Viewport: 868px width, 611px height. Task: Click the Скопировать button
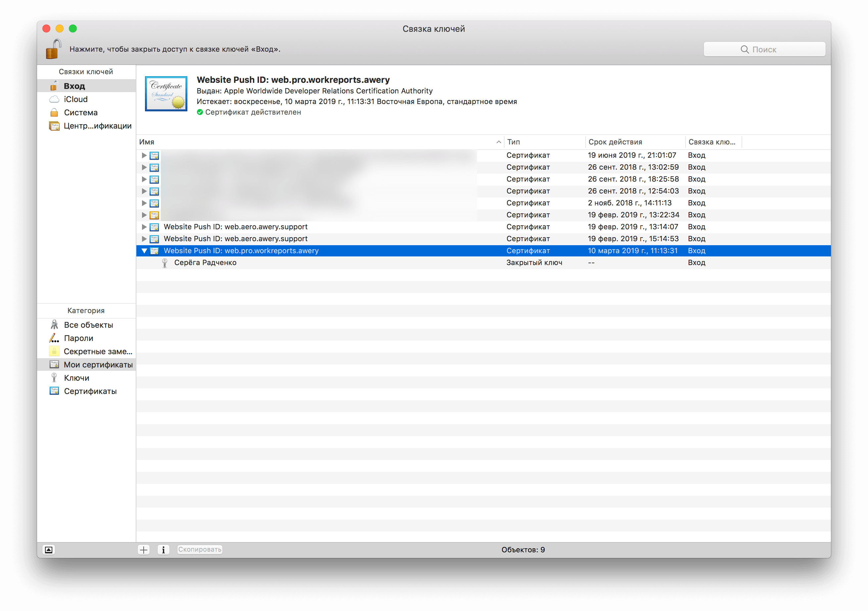pyautogui.click(x=200, y=550)
